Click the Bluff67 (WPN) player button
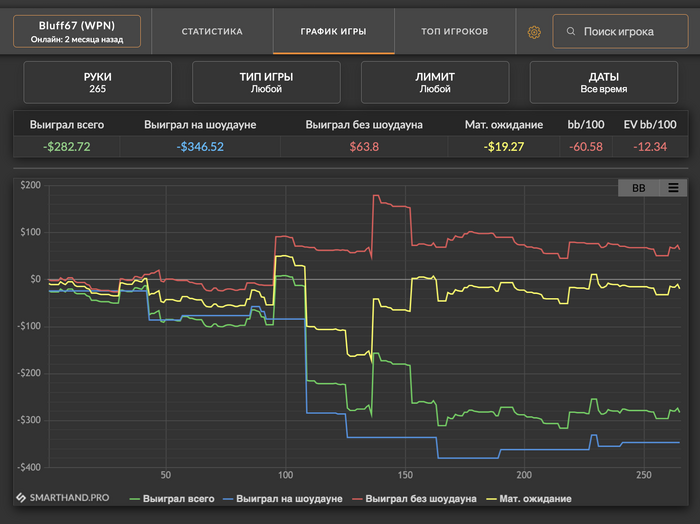Viewport: 700px width, 524px height. [77, 31]
